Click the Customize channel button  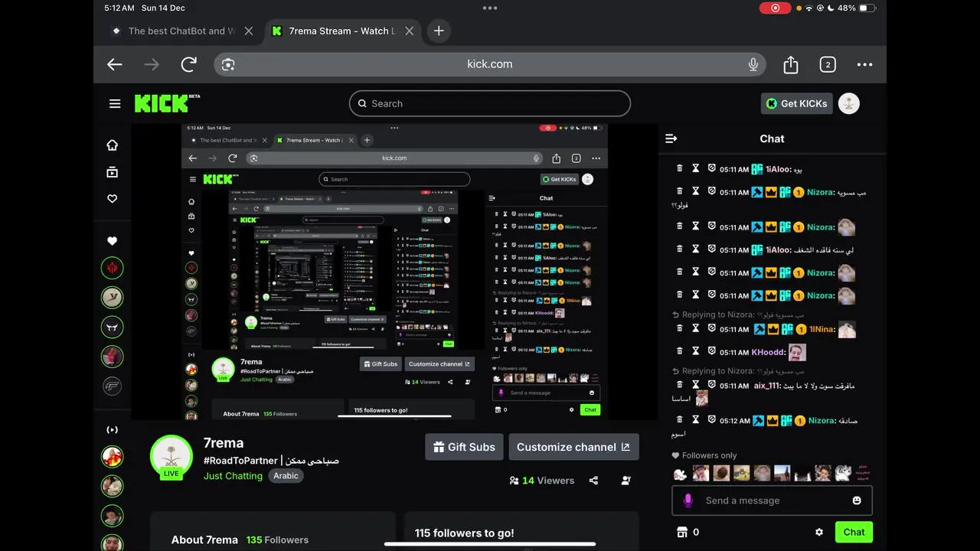point(573,447)
